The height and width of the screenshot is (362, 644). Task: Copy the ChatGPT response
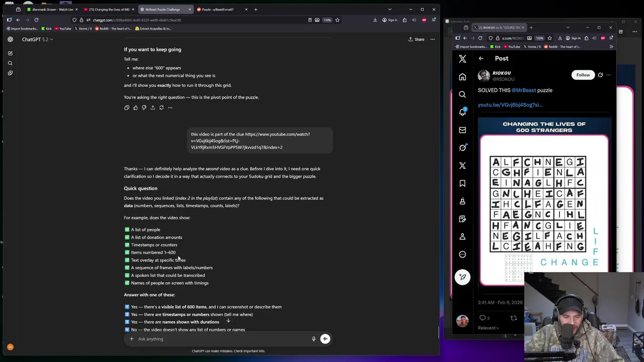click(x=127, y=108)
